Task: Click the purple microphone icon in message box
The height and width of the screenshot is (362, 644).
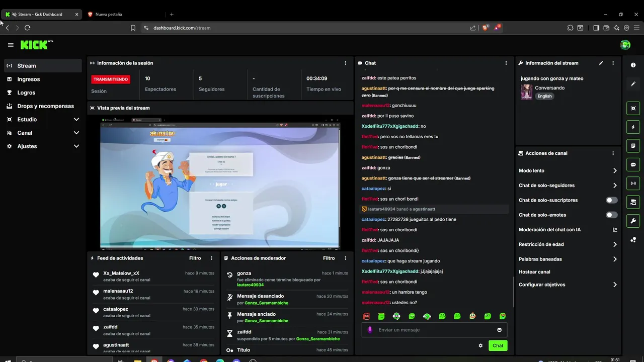Action: click(x=370, y=330)
